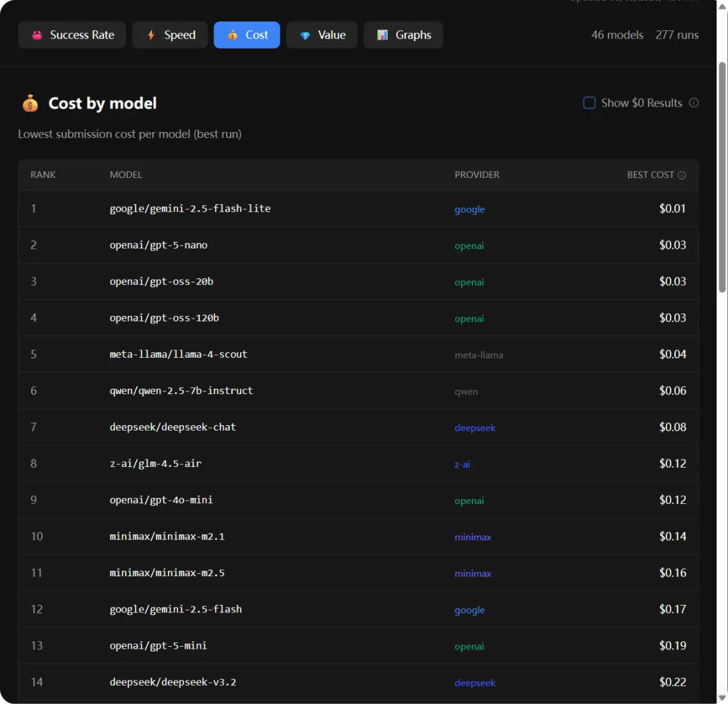Click the meta-llama provider label
728x704 pixels.
point(479,355)
